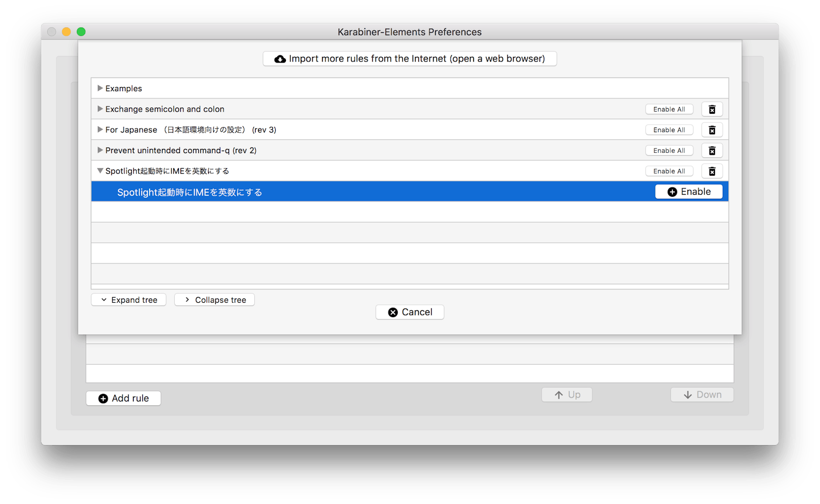Click trash icon for the For Japanese ruleset
This screenshot has height=504, width=820.
coord(712,130)
